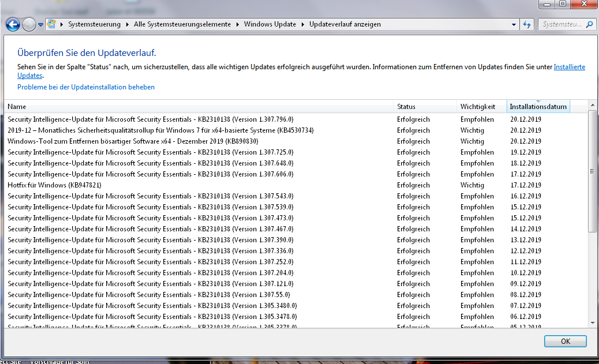The image size is (599, 364).
Task: Open Systemsteuerung breadcrumb
Action: coord(94,24)
